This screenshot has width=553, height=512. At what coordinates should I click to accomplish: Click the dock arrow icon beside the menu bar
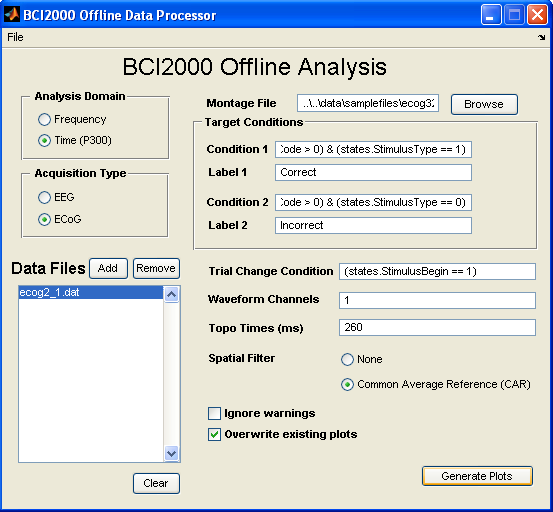[542, 37]
